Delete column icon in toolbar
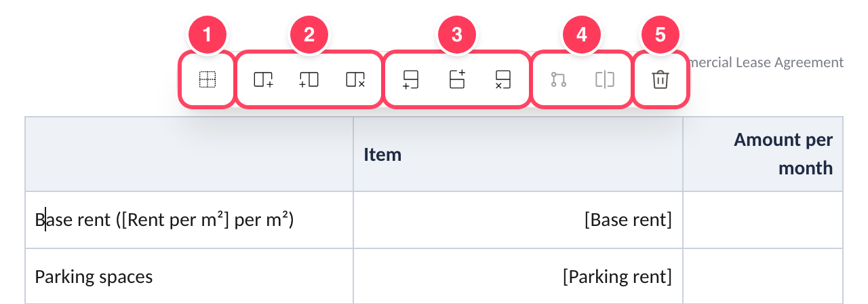The height and width of the screenshot is (304, 868). point(355,79)
